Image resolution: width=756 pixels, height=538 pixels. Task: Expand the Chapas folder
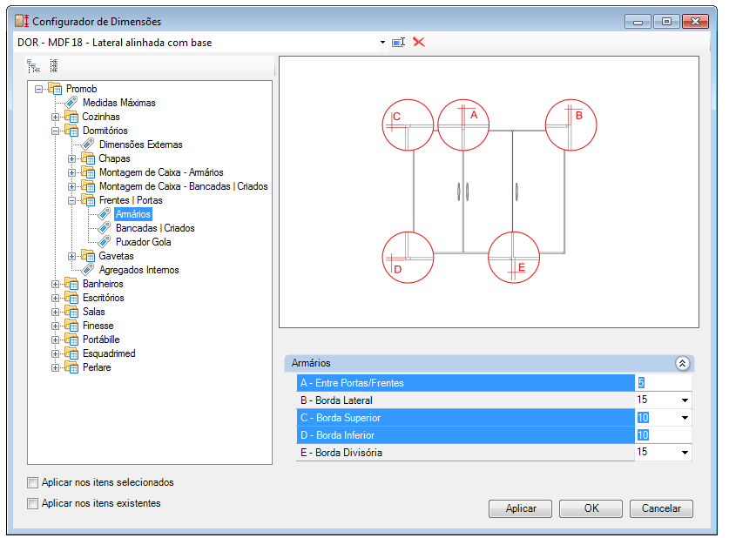[x=71, y=159]
